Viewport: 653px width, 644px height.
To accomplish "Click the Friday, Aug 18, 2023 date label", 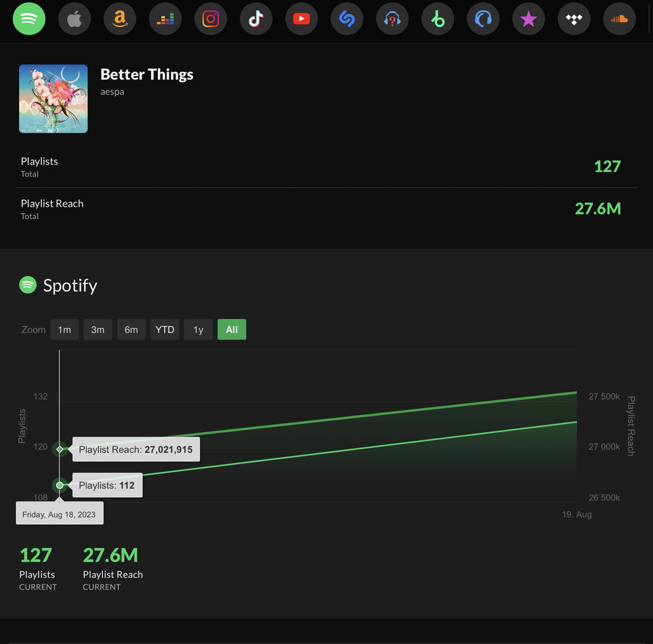I will (x=59, y=514).
